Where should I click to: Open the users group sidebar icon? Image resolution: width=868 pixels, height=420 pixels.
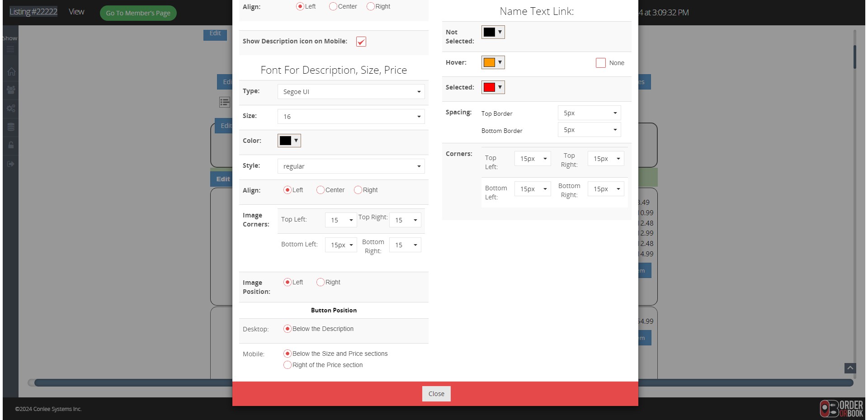click(11, 90)
